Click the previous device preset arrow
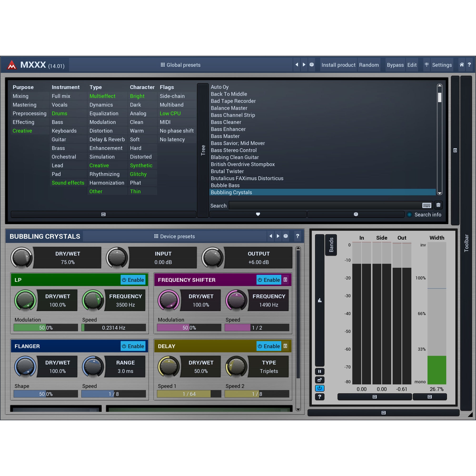476x476 pixels. (271, 236)
